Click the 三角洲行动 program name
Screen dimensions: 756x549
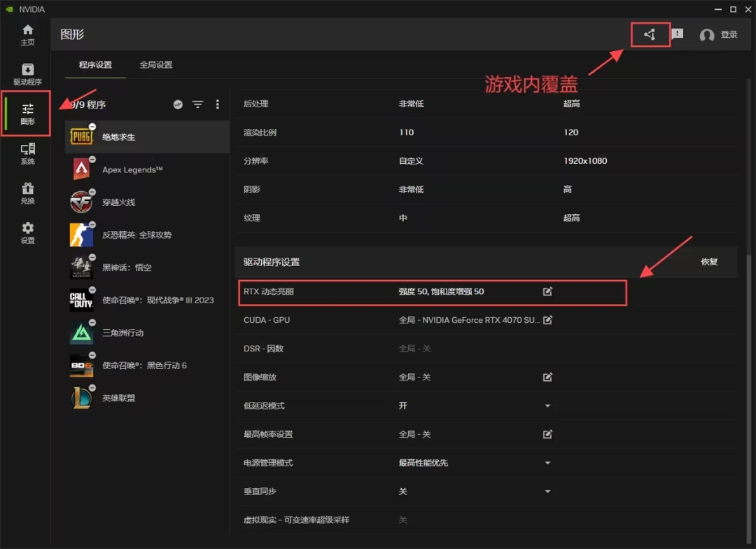click(123, 333)
